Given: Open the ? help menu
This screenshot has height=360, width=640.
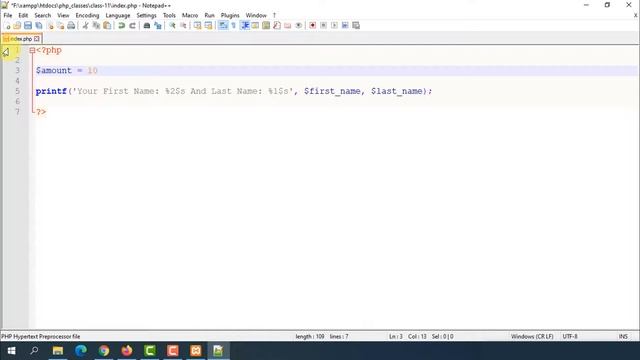Looking at the screenshot, I should click(x=274, y=16).
